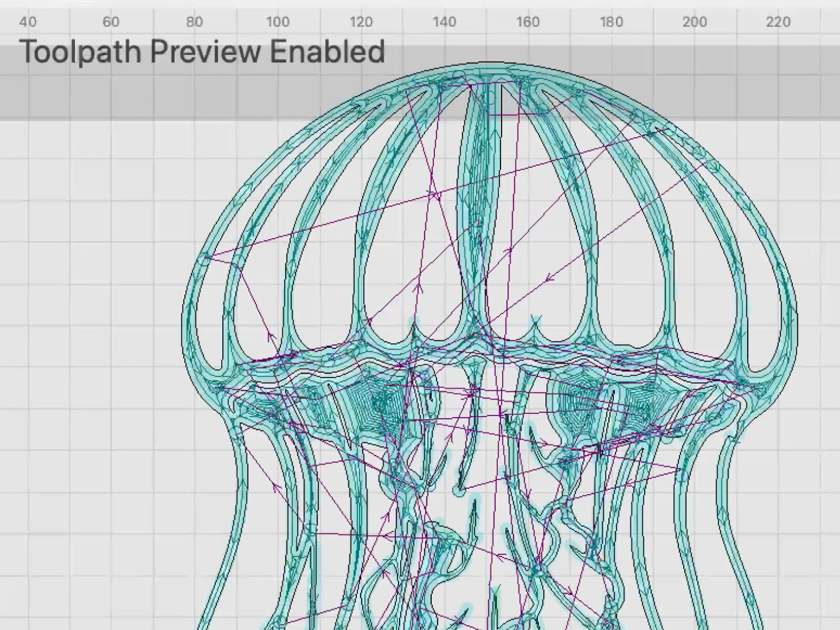Click the ruler mark labeled 100
The width and height of the screenshot is (840, 630).
click(278, 22)
